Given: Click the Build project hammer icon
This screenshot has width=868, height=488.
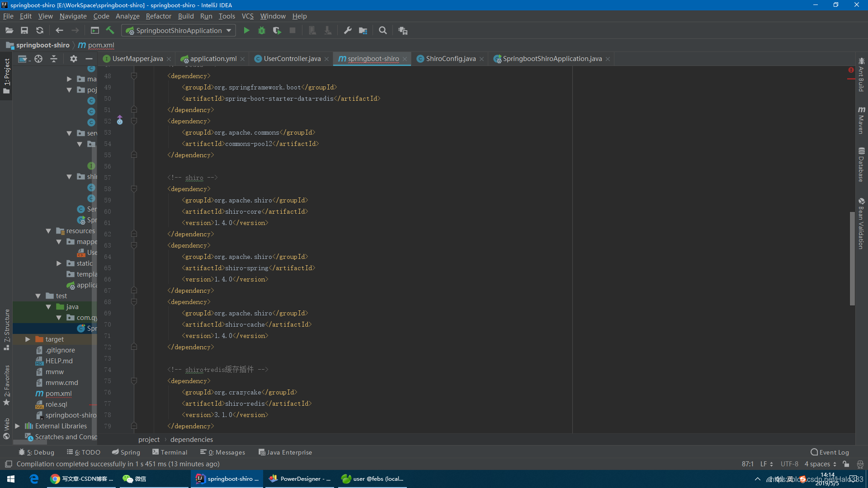Looking at the screenshot, I should [110, 30].
